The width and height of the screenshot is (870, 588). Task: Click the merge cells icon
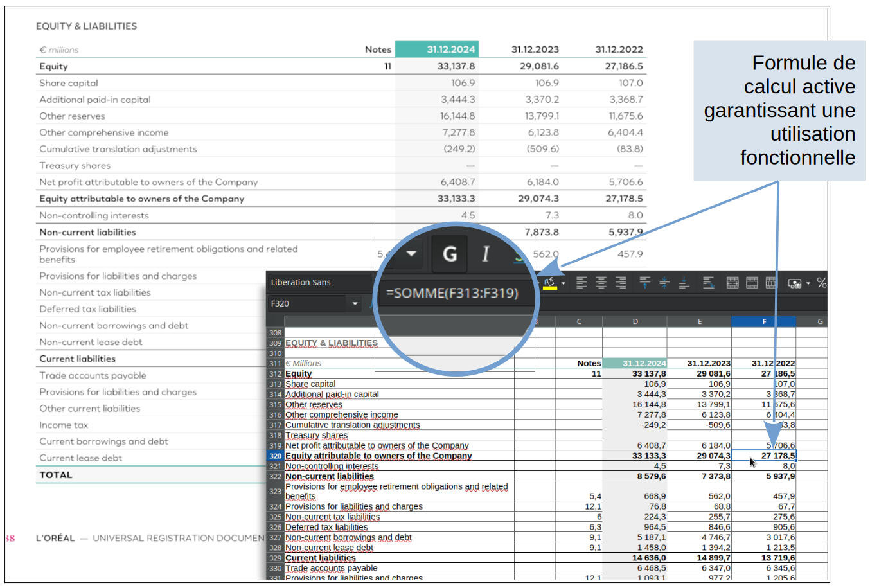click(x=732, y=283)
